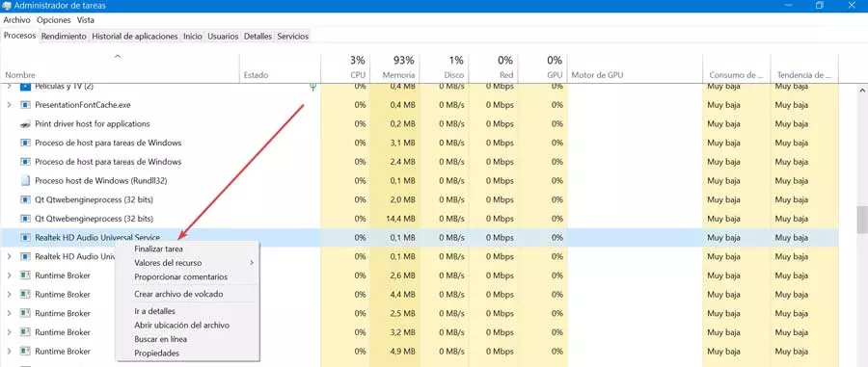The image size is (868, 367).
Task: Click the Películas y TV app icon
Action: (x=25, y=87)
